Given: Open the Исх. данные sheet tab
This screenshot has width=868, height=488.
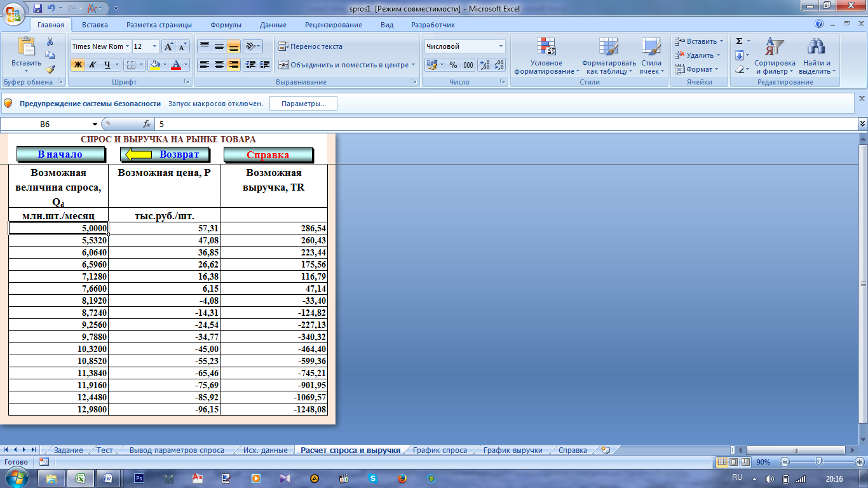Looking at the screenshot, I should coord(265,450).
